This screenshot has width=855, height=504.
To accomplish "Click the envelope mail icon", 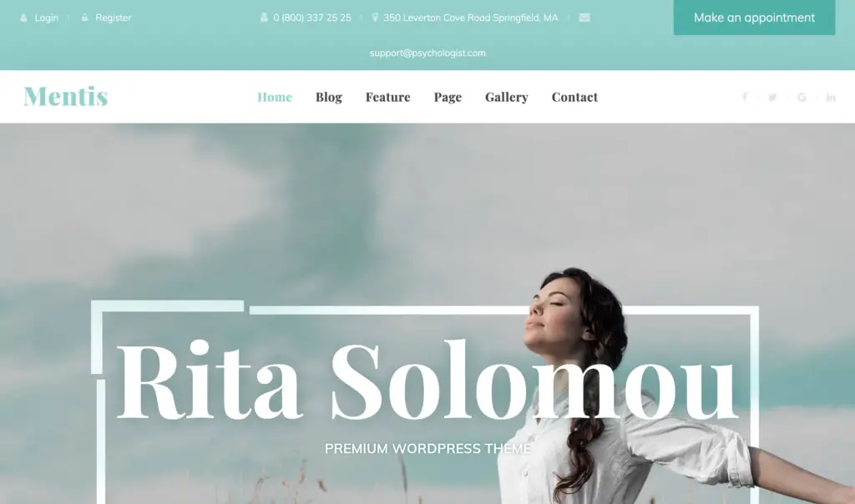I will click(x=584, y=18).
